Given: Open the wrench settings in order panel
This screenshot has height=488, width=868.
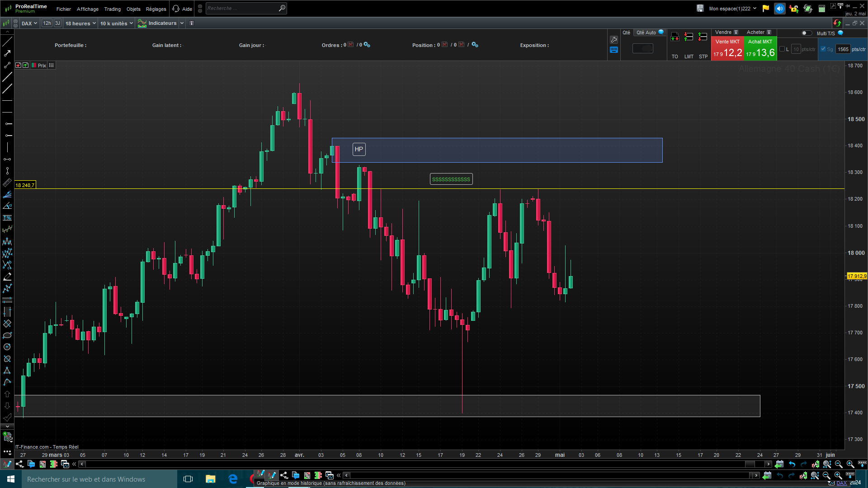Looking at the screenshot, I should pyautogui.click(x=614, y=40).
